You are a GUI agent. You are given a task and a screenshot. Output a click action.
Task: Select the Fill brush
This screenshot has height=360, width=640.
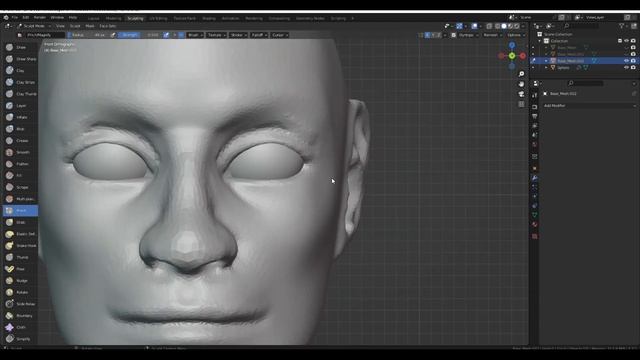tap(20, 176)
